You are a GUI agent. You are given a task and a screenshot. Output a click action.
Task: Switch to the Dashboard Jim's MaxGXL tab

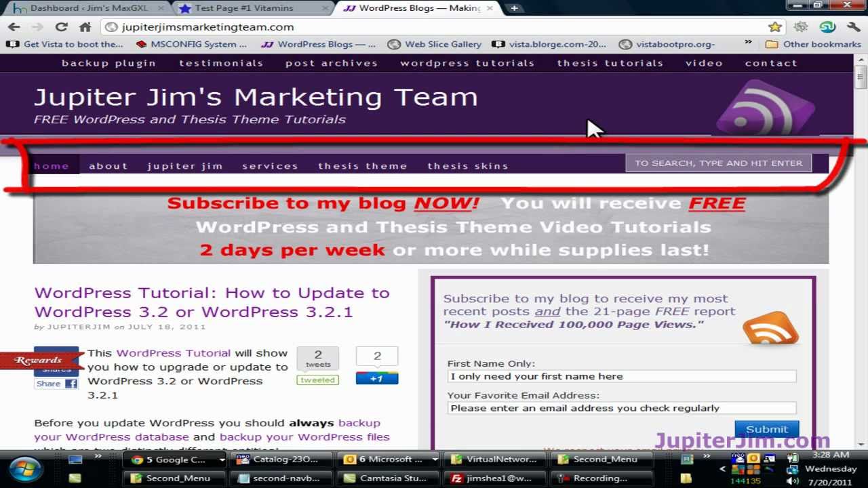coord(85,8)
